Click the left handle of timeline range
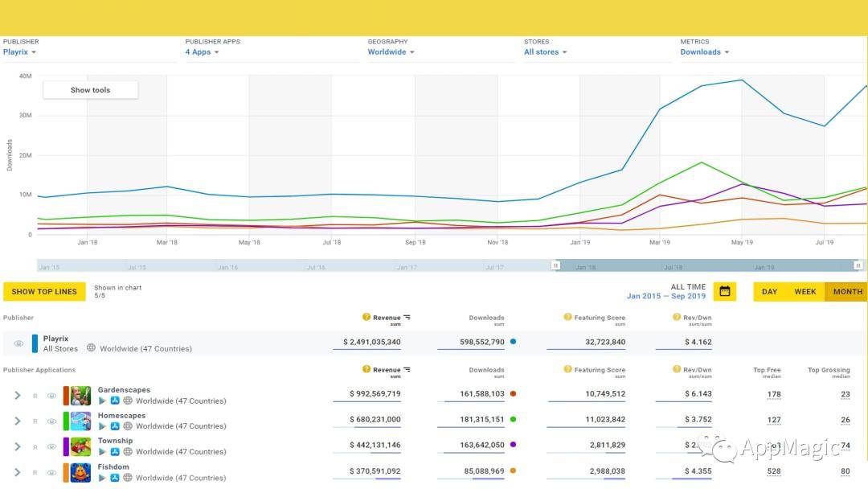 point(556,266)
